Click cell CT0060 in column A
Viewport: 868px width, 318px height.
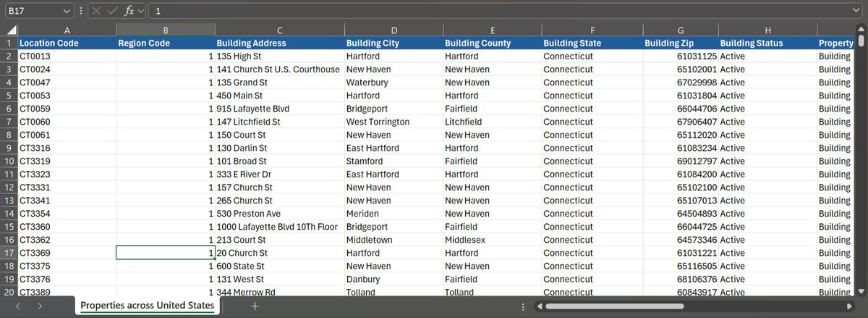tap(67, 122)
